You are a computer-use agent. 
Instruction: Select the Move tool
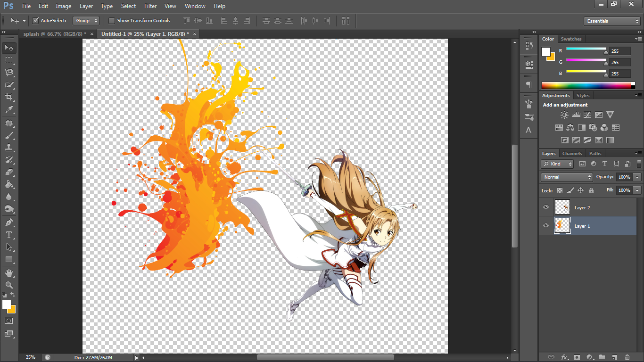8,48
